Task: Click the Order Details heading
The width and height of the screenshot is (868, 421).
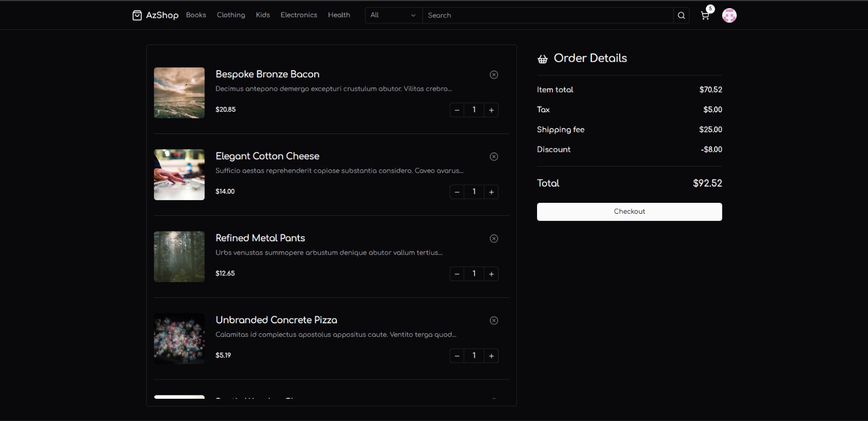Action: [590, 59]
